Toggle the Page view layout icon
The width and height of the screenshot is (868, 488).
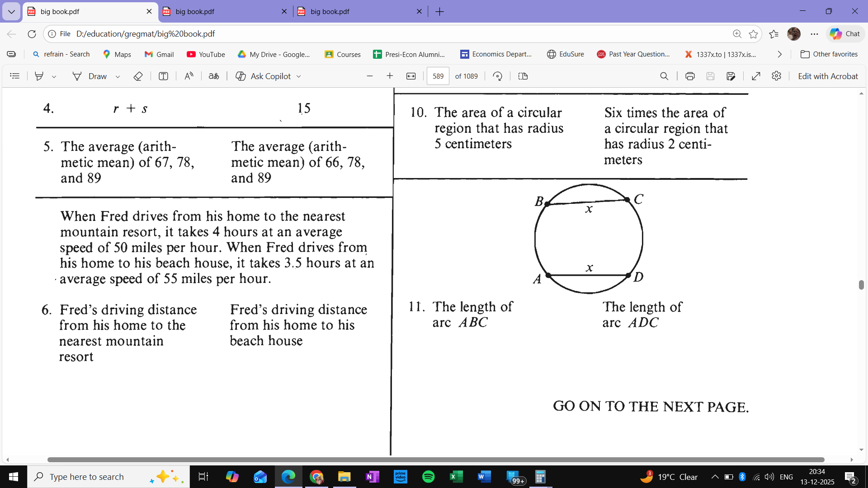point(523,76)
